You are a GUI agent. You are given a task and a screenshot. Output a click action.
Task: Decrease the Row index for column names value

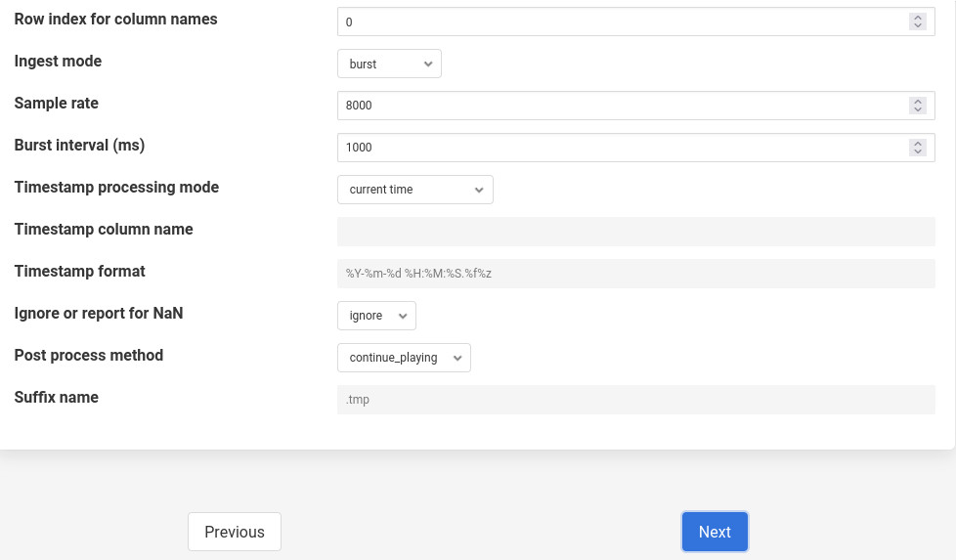(x=917, y=25)
